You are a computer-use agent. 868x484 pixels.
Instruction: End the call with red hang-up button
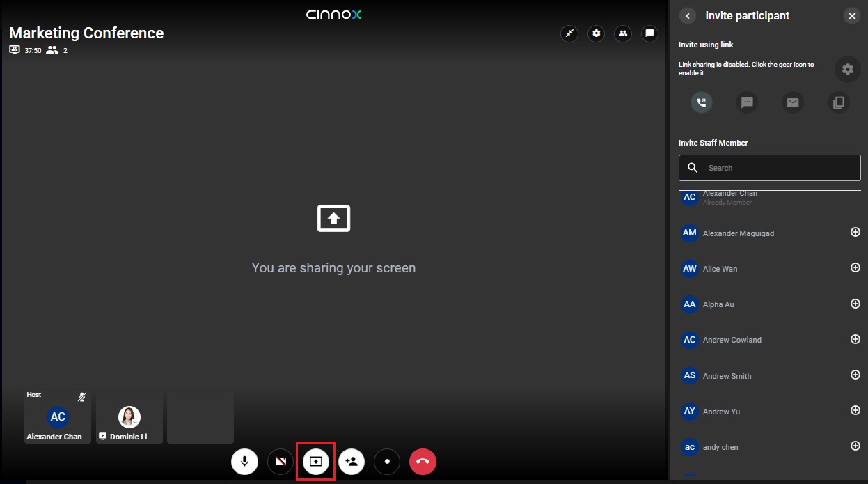(x=423, y=461)
